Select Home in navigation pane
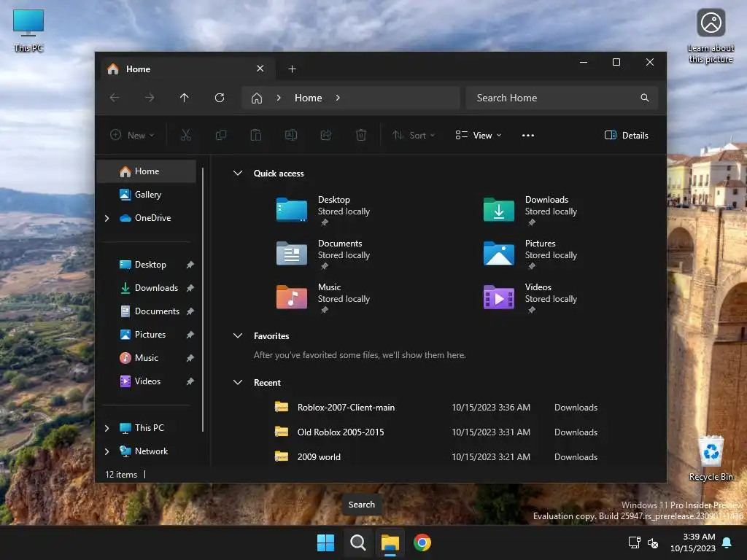The image size is (747, 560). coord(147,171)
